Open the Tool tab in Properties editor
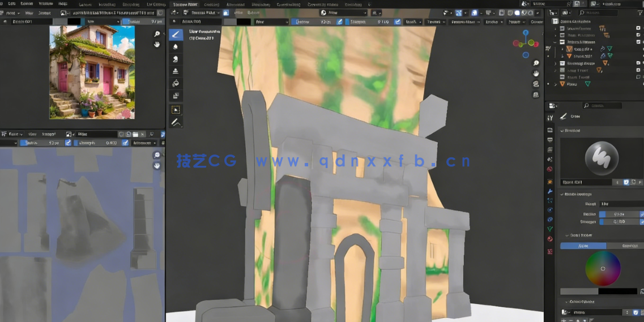This screenshot has height=322, width=644. point(550,118)
